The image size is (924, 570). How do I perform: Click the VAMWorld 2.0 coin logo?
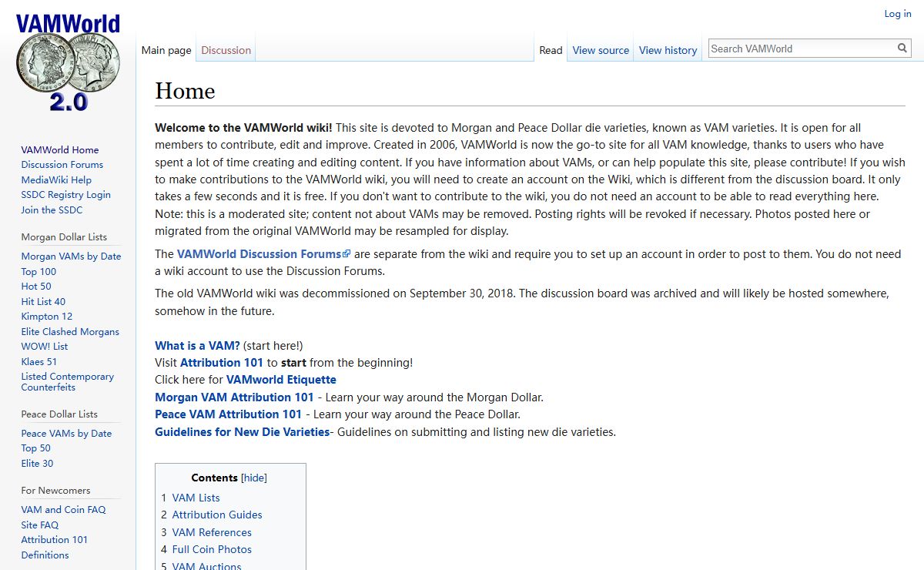point(68,63)
